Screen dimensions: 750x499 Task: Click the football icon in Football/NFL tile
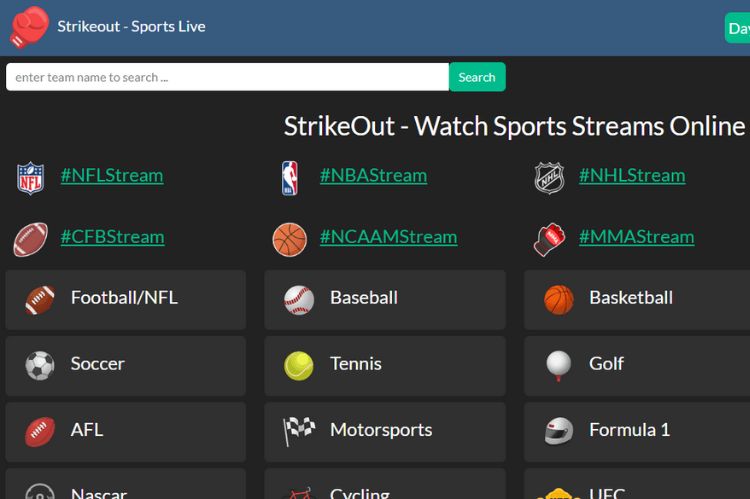[x=40, y=300]
